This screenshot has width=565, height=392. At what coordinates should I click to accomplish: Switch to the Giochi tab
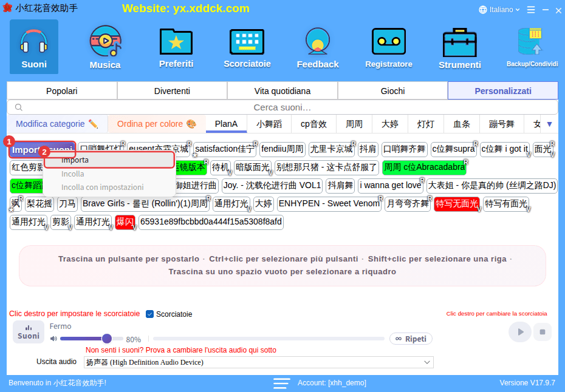tap(392, 91)
